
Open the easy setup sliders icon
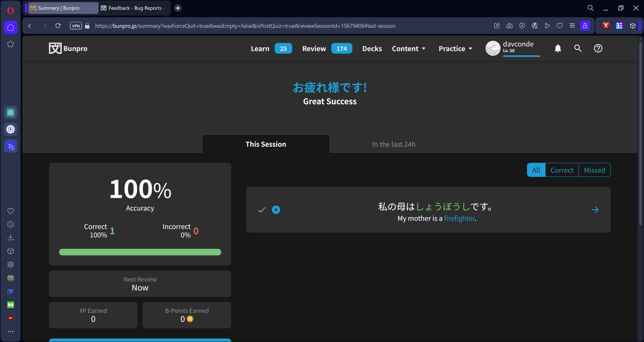click(x=572, y=26)
